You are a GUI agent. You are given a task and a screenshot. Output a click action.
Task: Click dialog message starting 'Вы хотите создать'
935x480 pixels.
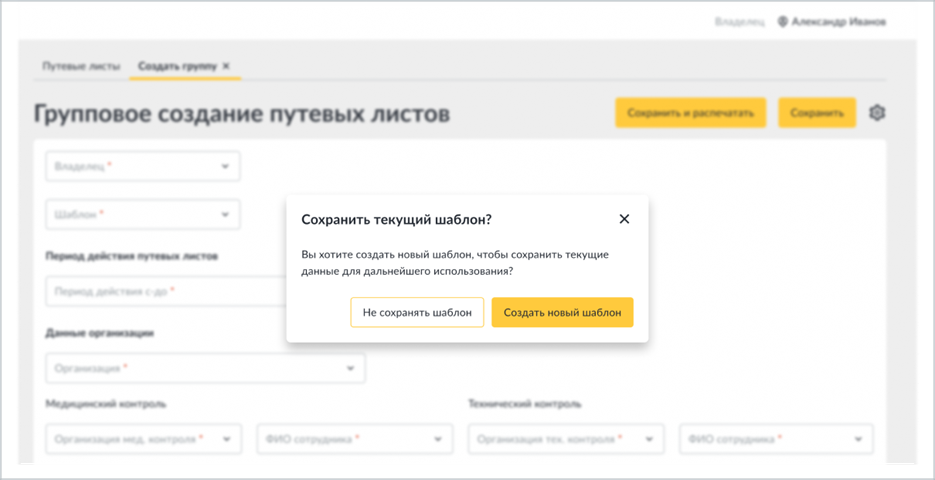click(x=455, y=263)
